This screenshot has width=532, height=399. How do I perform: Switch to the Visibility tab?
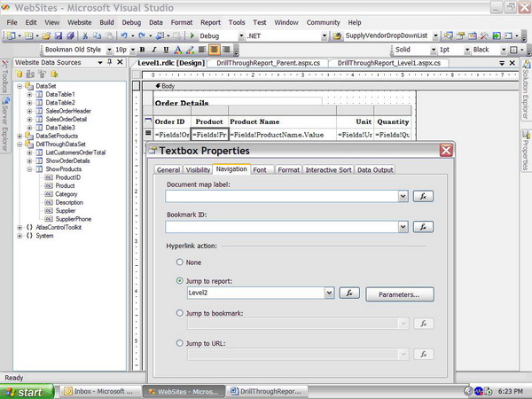198,169
